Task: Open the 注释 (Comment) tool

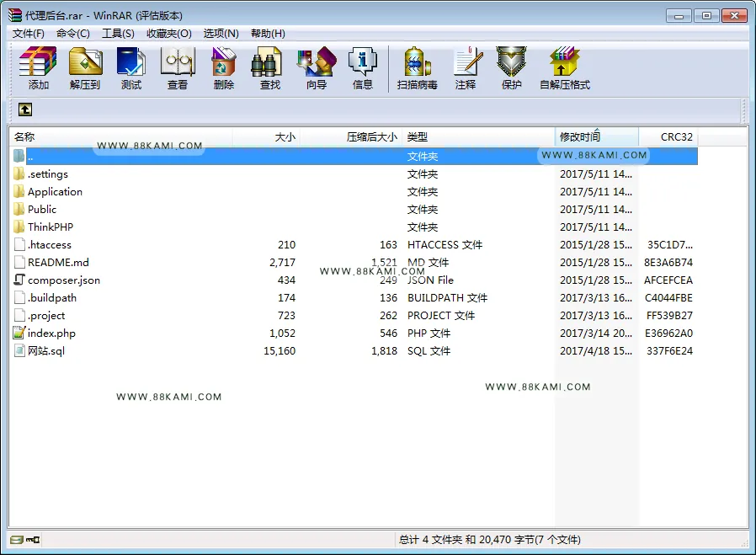Action: click(466, 68)
